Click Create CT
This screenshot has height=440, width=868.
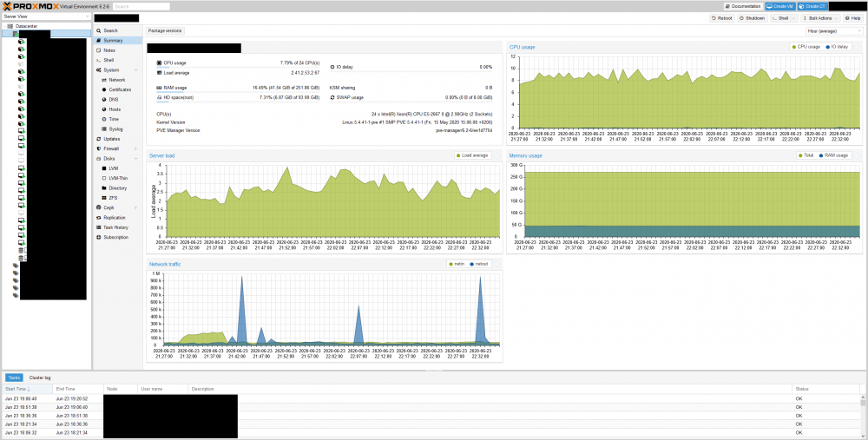click(812, 6)
